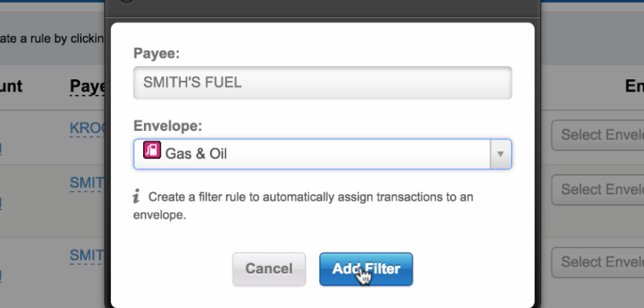
Task: Click the Add Filter button
Action: point(366,269)
